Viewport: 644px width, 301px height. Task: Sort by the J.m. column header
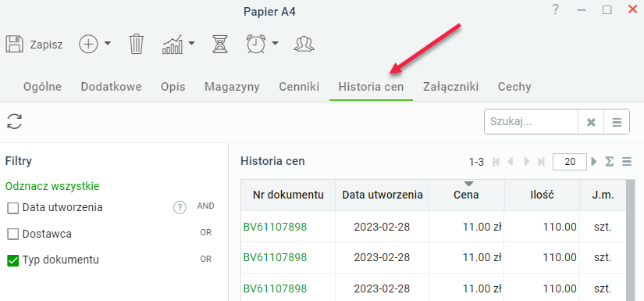603,195
